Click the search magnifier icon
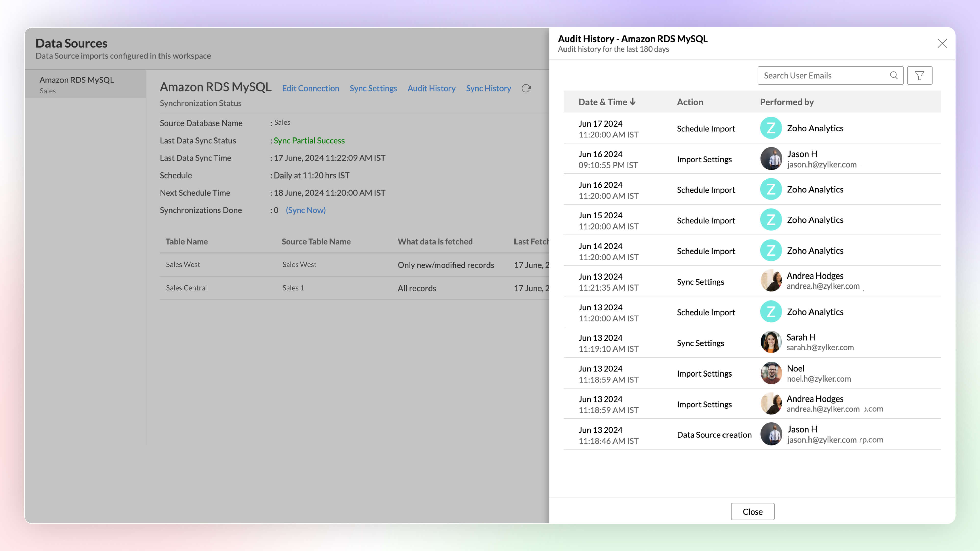This screenshot has height=551, width=980. tap(894, 75)
